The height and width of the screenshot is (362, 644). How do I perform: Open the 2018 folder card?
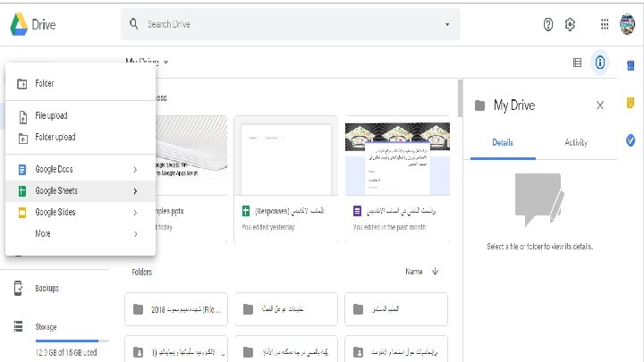(x=176, y=309)
